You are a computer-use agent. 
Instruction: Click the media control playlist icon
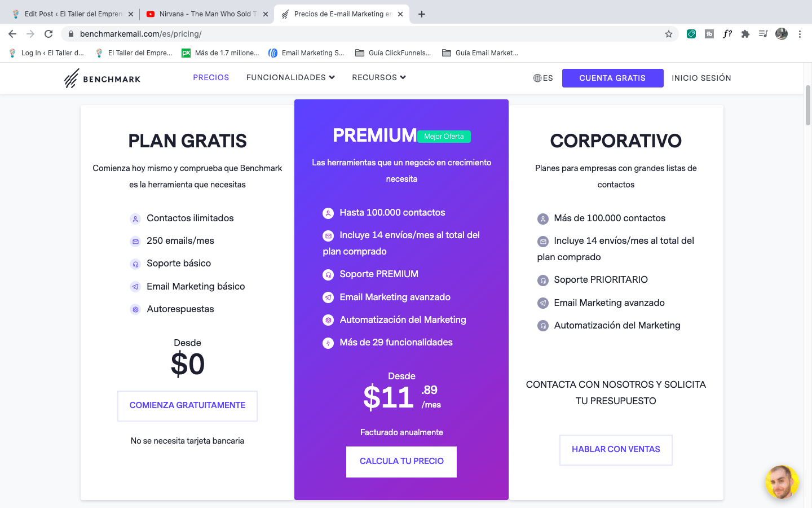click(763, 34)
